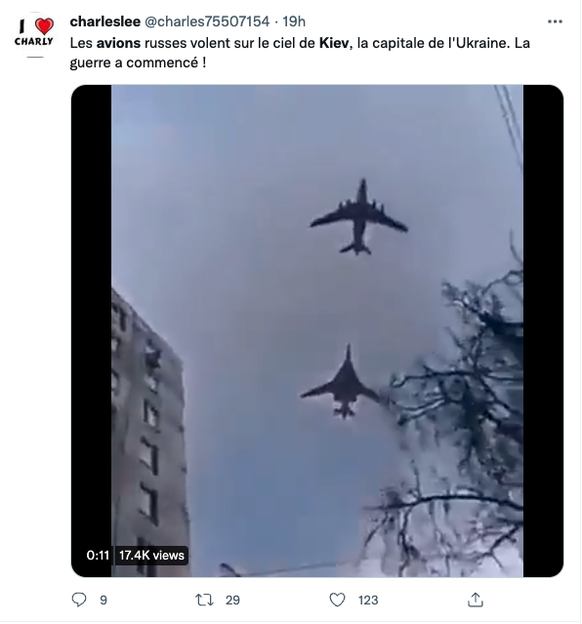Click the reply count 9
Screen dimensions: 582x624
pyautogui.click(x=104, y=600)
